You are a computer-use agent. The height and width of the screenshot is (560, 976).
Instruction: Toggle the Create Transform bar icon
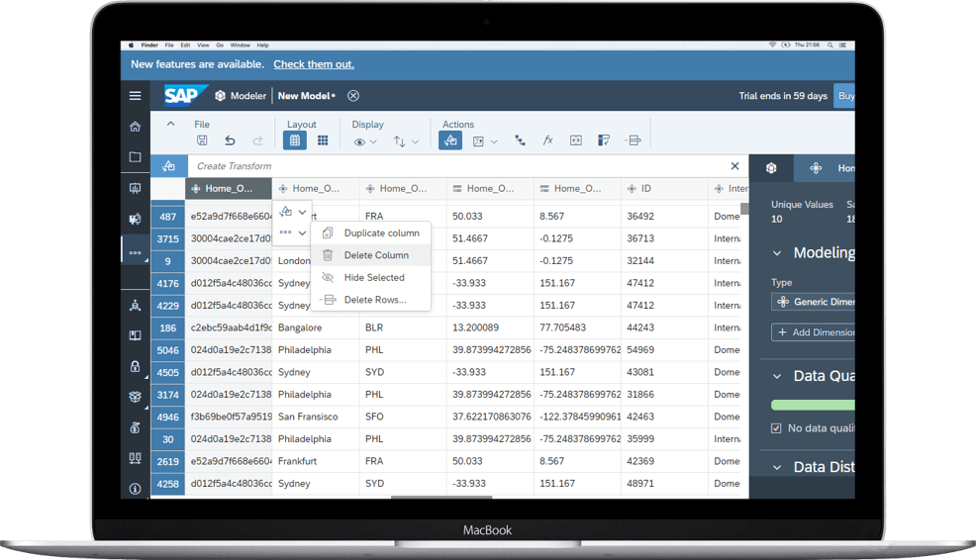169,166
